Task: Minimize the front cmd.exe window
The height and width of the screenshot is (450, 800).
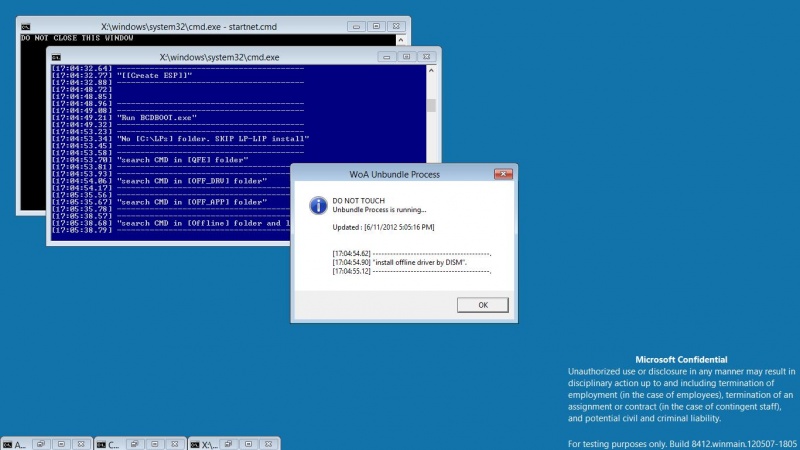Action: click(387, 57)
